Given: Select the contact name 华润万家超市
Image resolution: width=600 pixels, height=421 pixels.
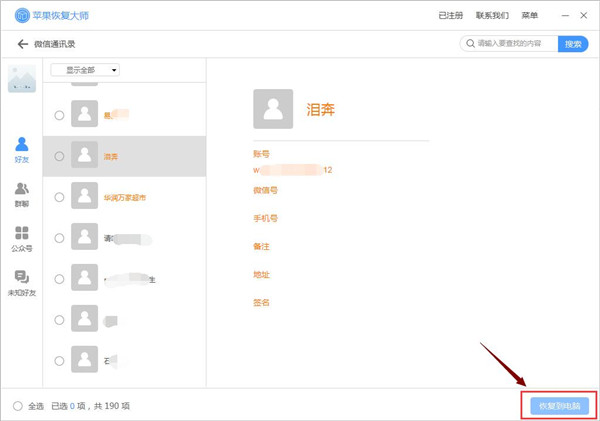Looking at the screenshot, I should pos(125,197).
